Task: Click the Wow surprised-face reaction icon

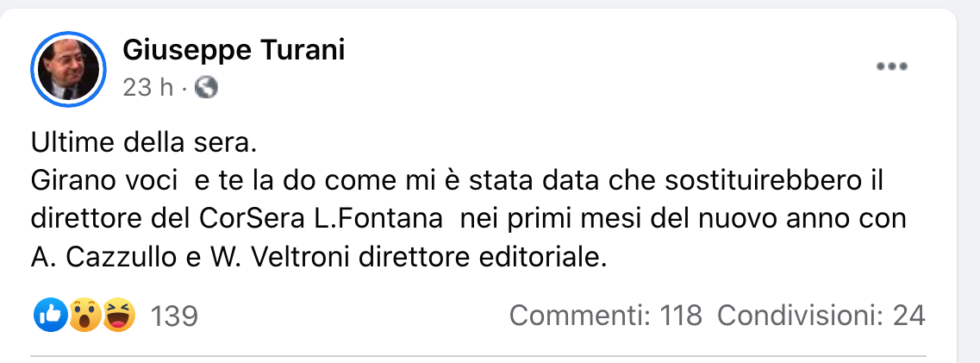Action: coord(84,316)
